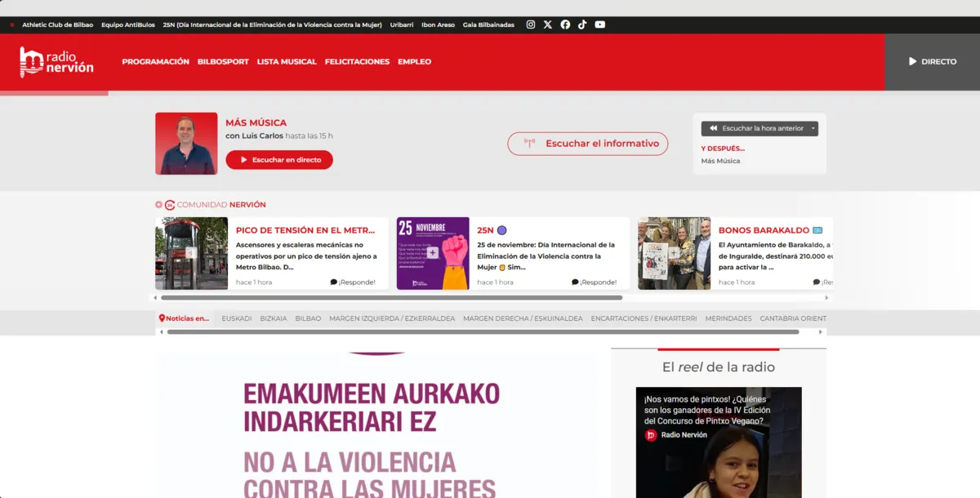Viewport: 980px width, 498px height.
Task: Open the YouTube social icon
Action: 600,24
